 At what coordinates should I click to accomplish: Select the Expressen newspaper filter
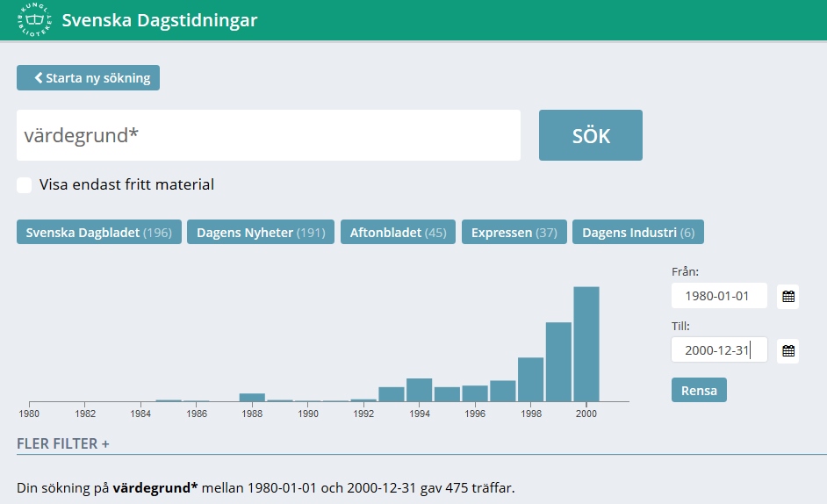[514, 232]
